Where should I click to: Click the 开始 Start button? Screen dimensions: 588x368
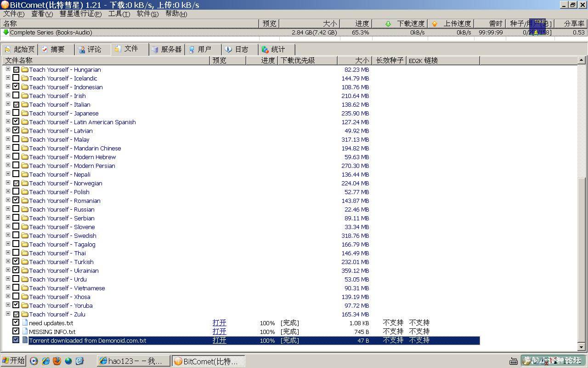(x=13, y=361)
